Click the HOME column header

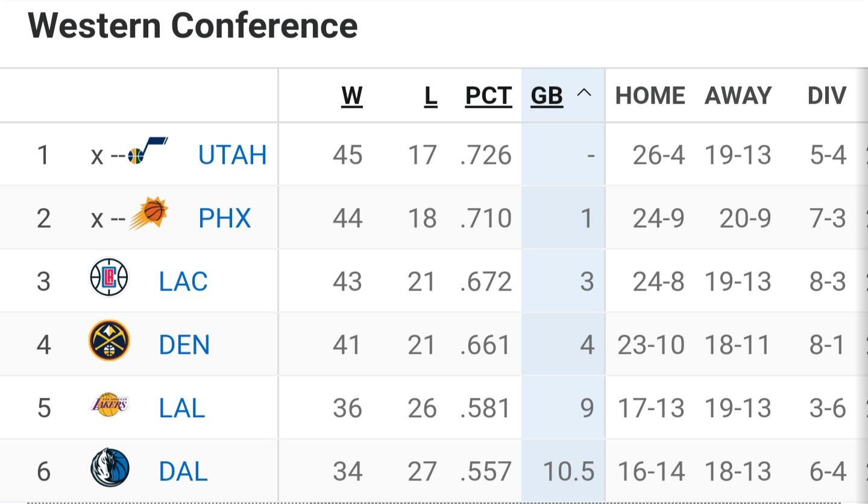[650, 96]
